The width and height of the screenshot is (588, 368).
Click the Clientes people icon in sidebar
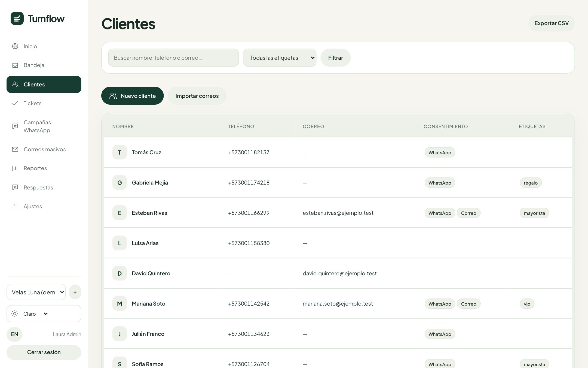15,85
